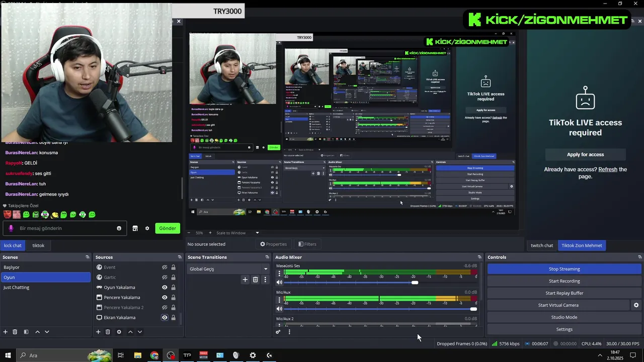The height and width of the screenshot is (362, 644).
Task: Switch to tiktok tab
Action: 39,245
